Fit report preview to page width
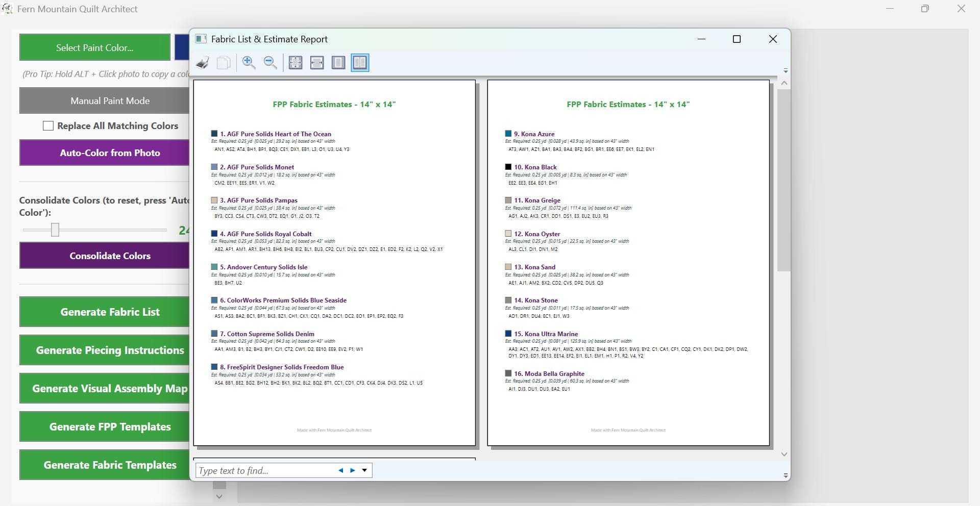The image size is (980, 506). click(x=317, y=63)
